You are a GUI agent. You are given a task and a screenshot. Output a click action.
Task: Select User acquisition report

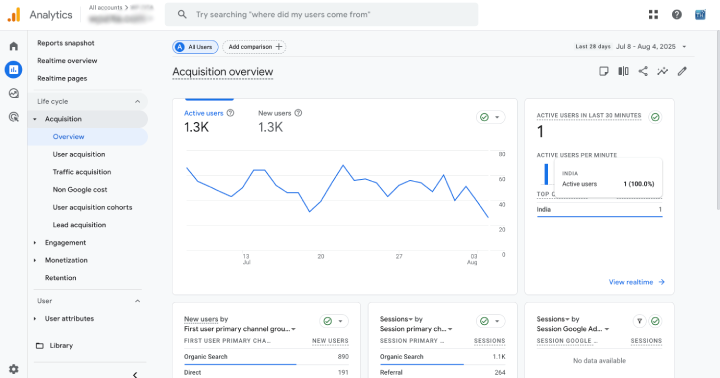pos(79,154)
